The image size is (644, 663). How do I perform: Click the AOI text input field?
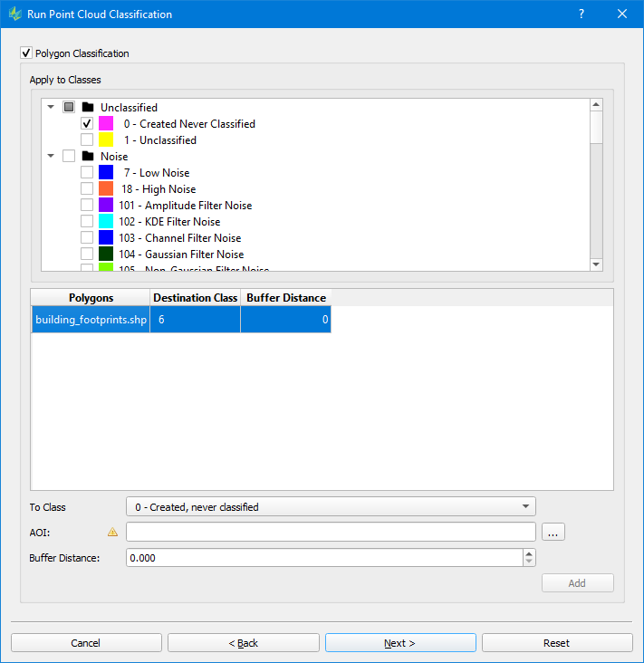331,533
